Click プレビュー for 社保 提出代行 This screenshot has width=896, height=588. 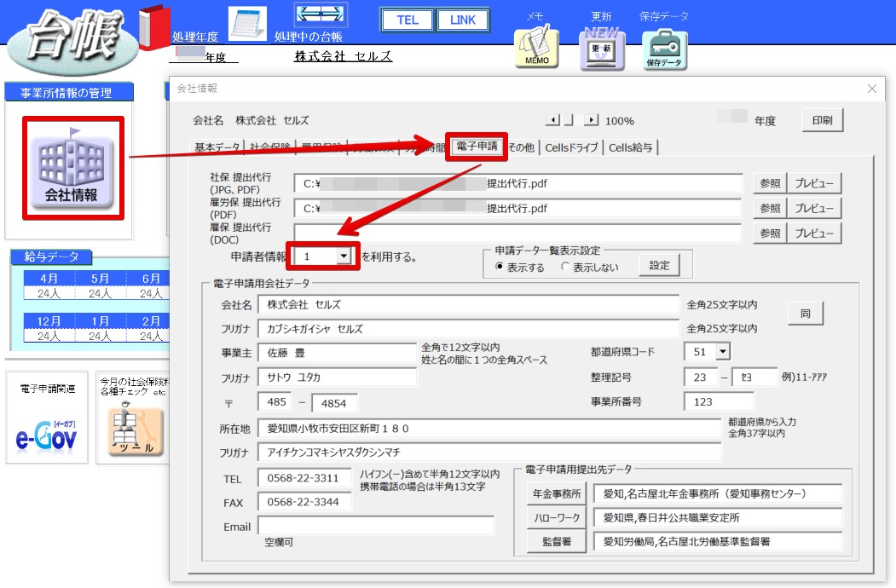814,183
